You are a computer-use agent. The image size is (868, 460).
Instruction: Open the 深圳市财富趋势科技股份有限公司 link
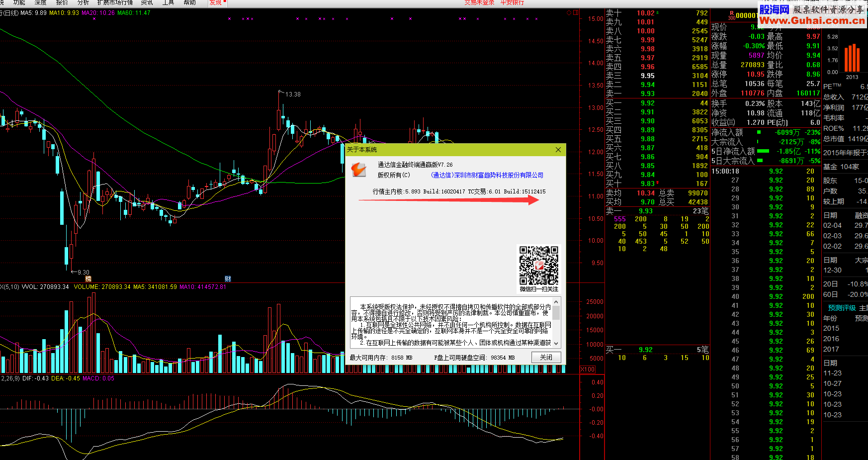[x=487, y=175]
